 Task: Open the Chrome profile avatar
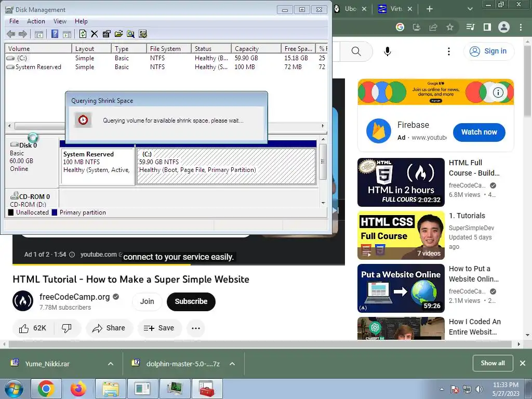pyautogui.click(x=504, y=27)
